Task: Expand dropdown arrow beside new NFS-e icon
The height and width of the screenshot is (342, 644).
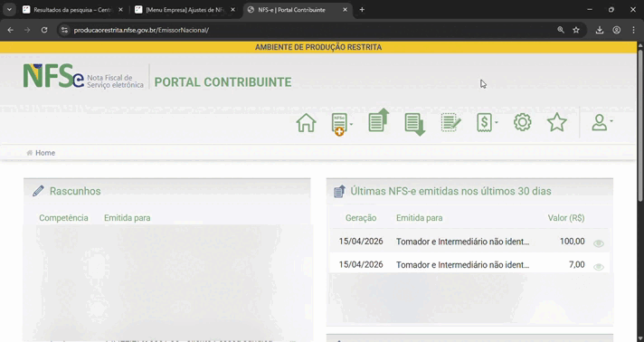Action: pyautogui.click(x=351, y=123)
